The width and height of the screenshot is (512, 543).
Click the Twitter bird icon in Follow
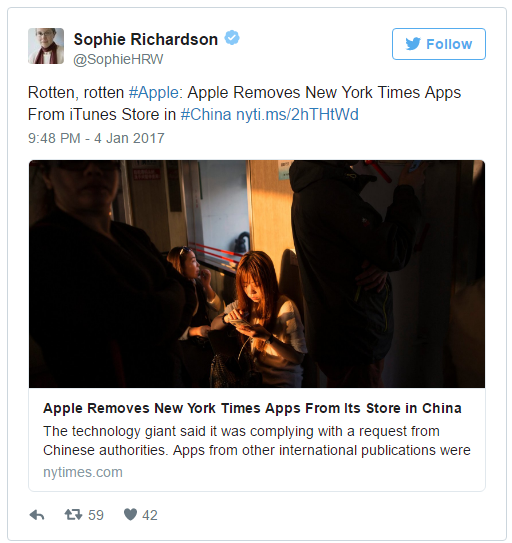tap(413, 44)
